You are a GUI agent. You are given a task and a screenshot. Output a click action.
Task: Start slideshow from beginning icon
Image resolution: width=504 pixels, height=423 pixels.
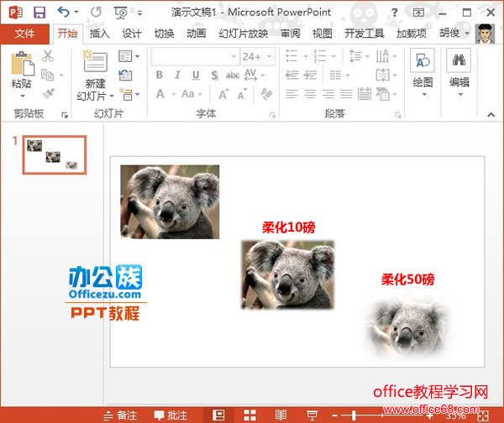click(x=121, y=13)
